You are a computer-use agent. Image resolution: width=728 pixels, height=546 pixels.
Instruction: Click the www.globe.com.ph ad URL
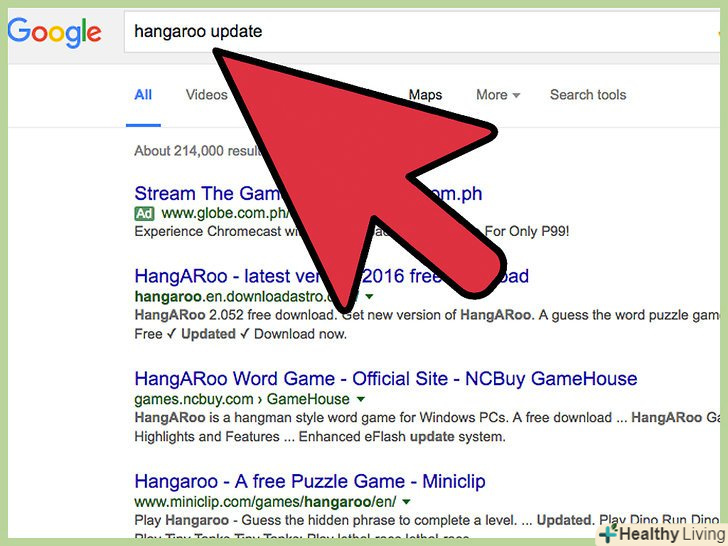pos(226,214)
